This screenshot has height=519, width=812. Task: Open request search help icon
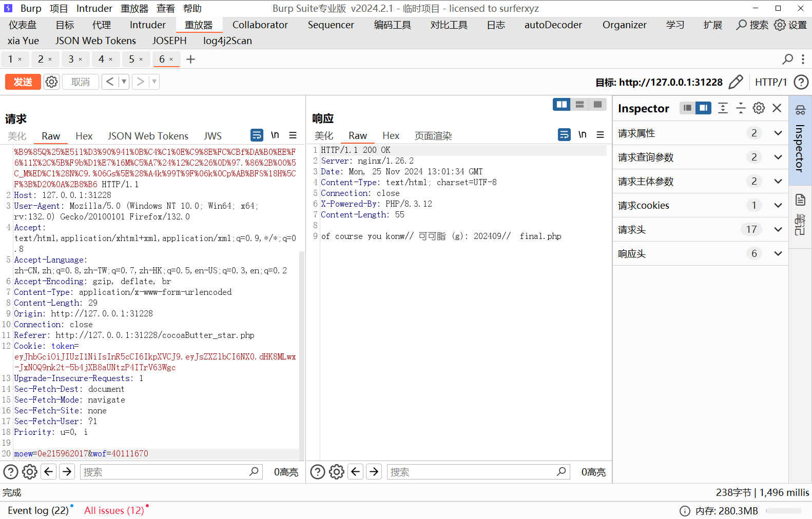11,472
